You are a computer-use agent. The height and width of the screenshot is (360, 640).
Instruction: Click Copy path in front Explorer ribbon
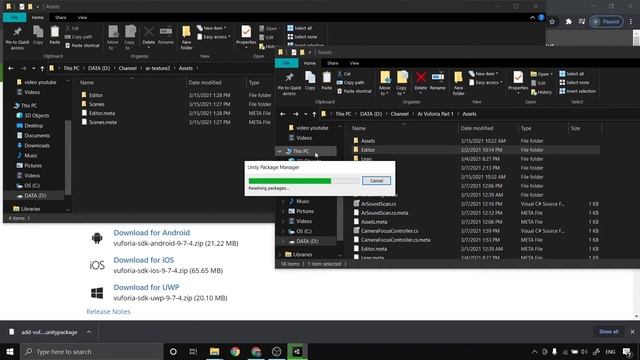(x=351, y=82)
